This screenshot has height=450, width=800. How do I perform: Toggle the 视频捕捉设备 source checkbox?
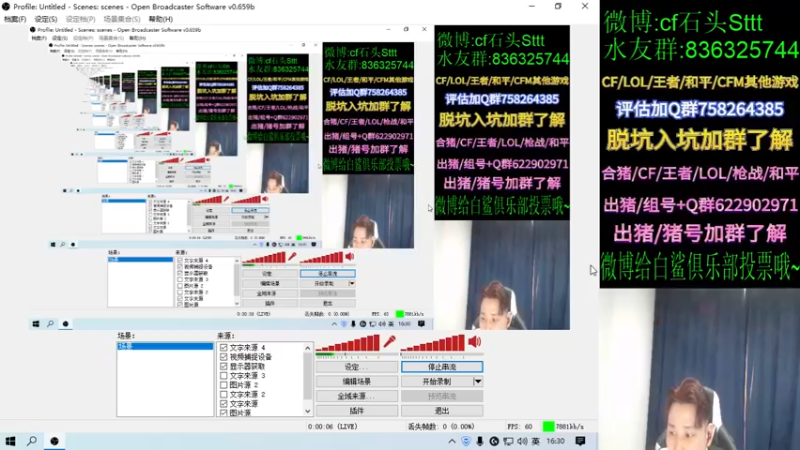[223, 357]
